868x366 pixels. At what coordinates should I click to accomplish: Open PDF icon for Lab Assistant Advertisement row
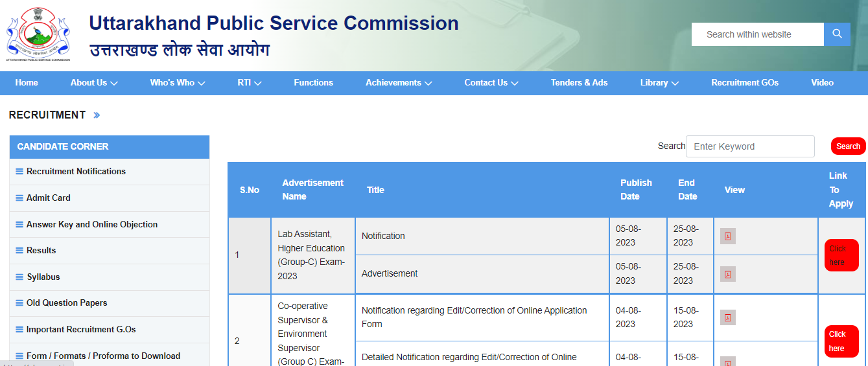click(x=727, y=274)
